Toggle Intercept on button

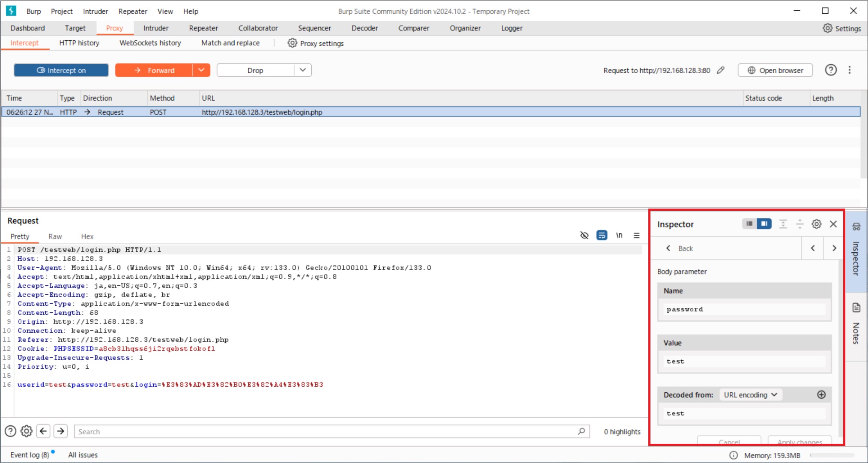pyautogui.click(x=61, y=70)
